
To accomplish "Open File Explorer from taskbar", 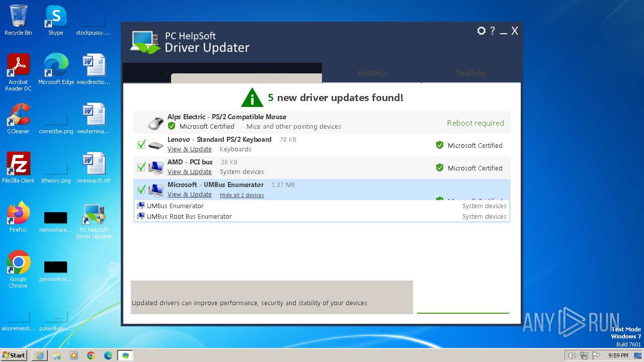I will [57, 355].
